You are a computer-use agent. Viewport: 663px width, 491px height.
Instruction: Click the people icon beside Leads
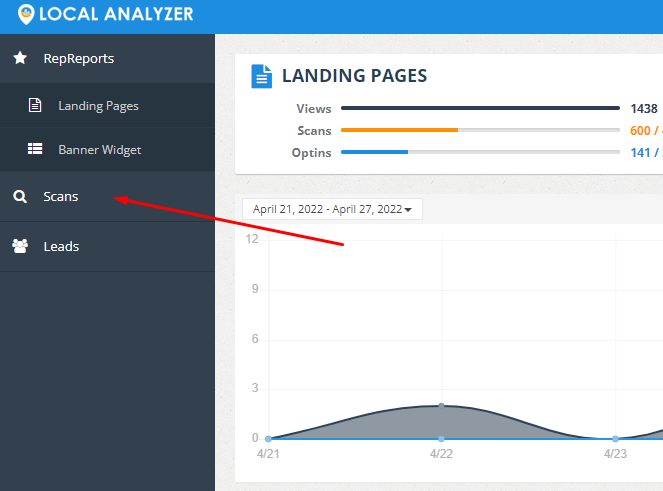pyautogui.click(x=20, y=246)
